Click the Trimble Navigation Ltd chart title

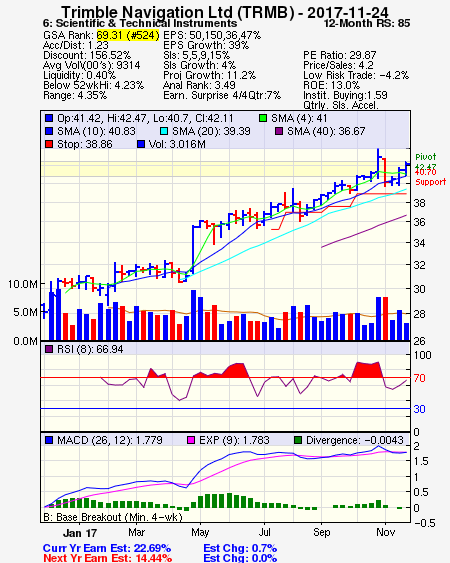tap(225, 12)
